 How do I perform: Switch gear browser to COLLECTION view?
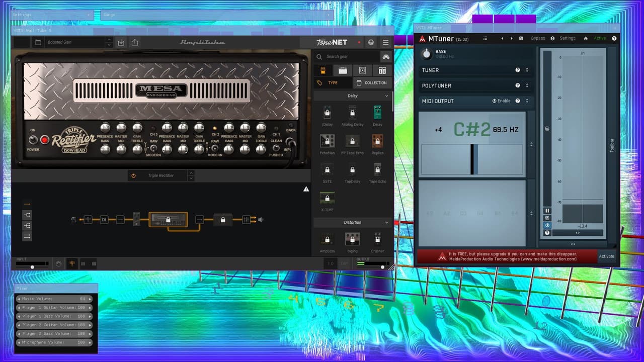[372, 83]
